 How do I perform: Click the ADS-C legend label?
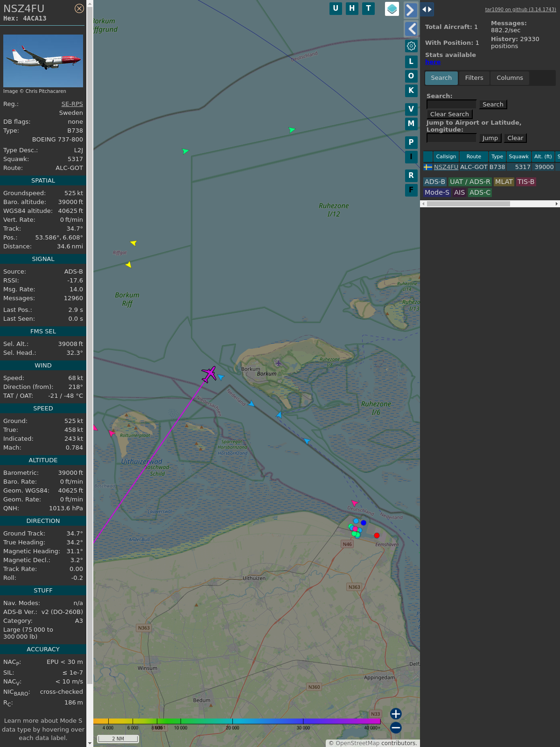click(480, 193)
